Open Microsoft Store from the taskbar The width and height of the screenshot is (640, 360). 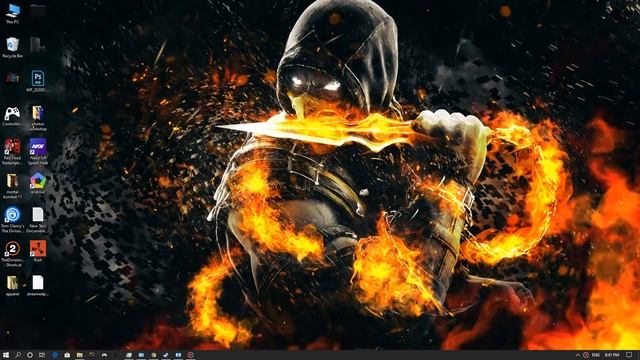click(67, 355)
